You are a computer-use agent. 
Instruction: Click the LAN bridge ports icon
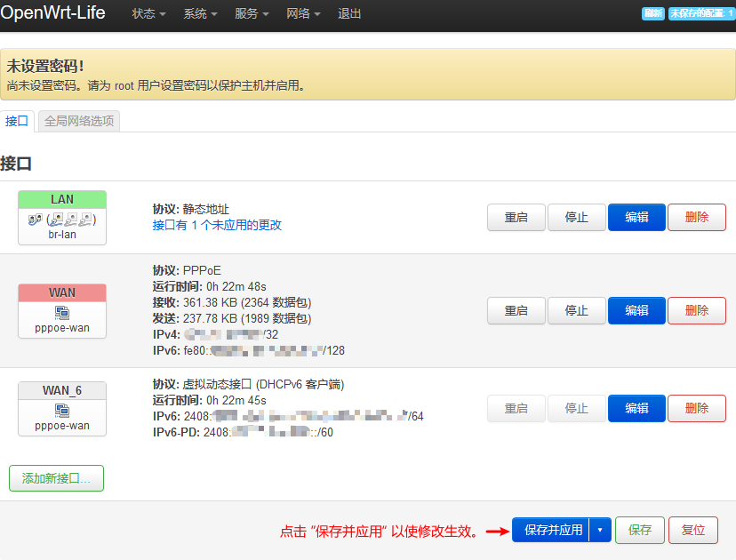[62, 220]
